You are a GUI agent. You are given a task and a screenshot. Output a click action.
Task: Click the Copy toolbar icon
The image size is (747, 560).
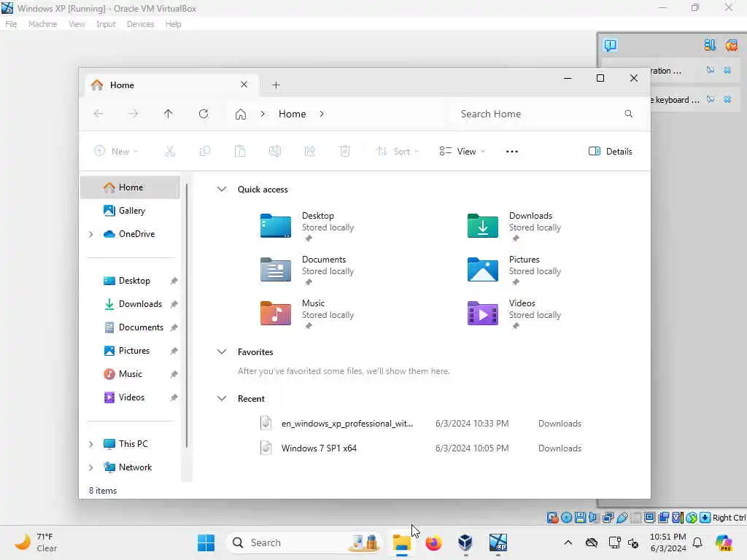coord(205,152)
